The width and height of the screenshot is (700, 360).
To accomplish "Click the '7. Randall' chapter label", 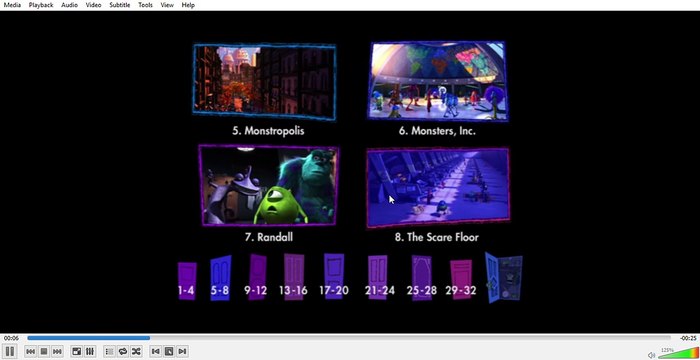I will [x=269, y=237].
